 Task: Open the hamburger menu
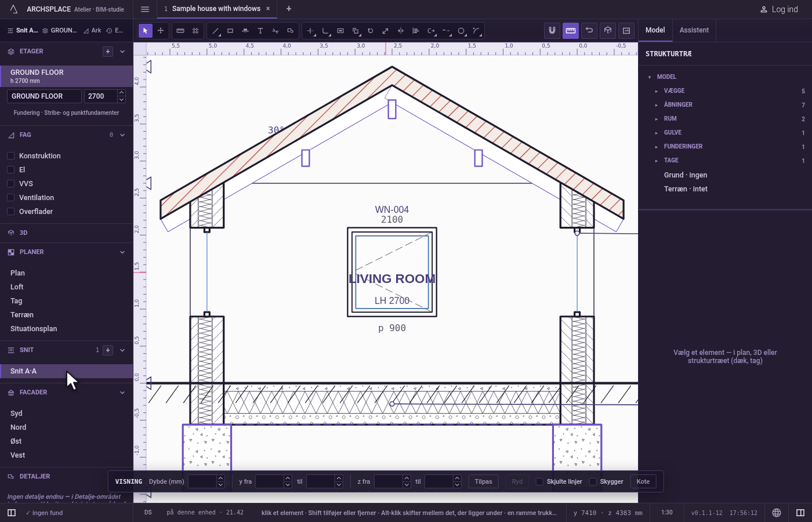pos(145,9)
